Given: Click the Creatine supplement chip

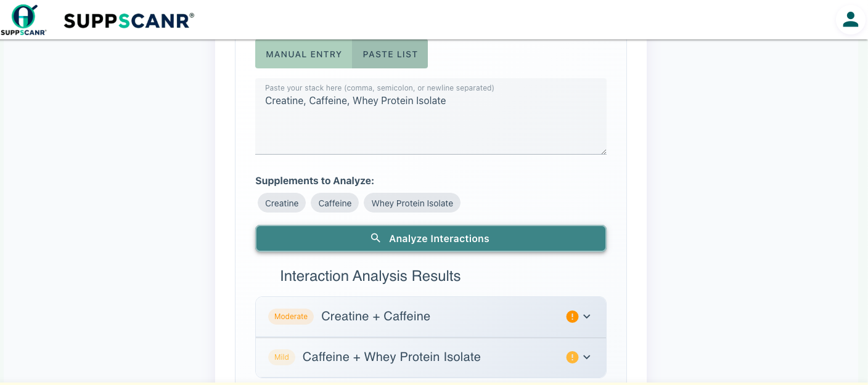Looking at the screenshot, I should click(x=282, y=203).
